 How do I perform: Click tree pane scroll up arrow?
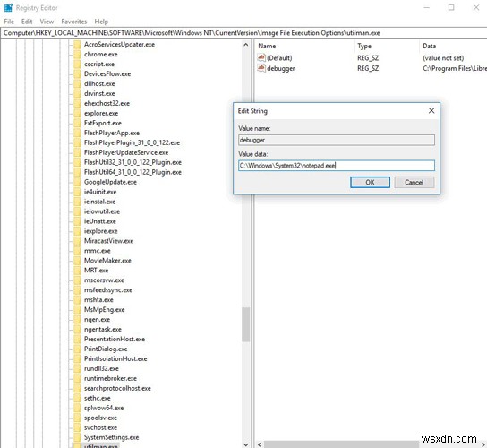coord(246,45)
